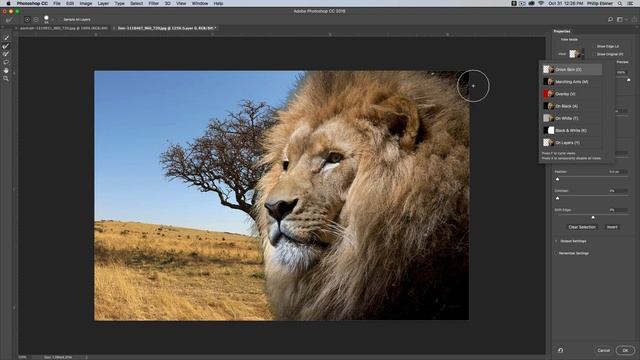The image size is (640, 360).
Task: Open the Select menu
Action: tap(136, 3)
